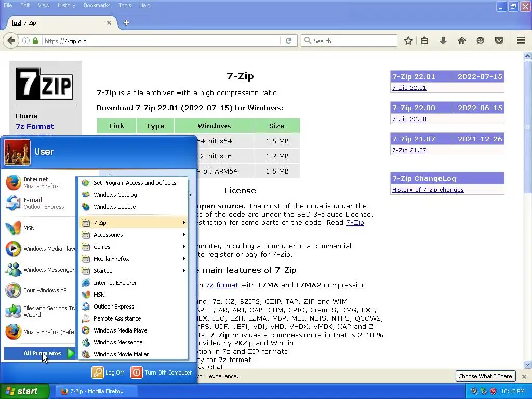532x399 pixels.
Task: Click the Firefox back arrow button
Action: click(10, 41)
